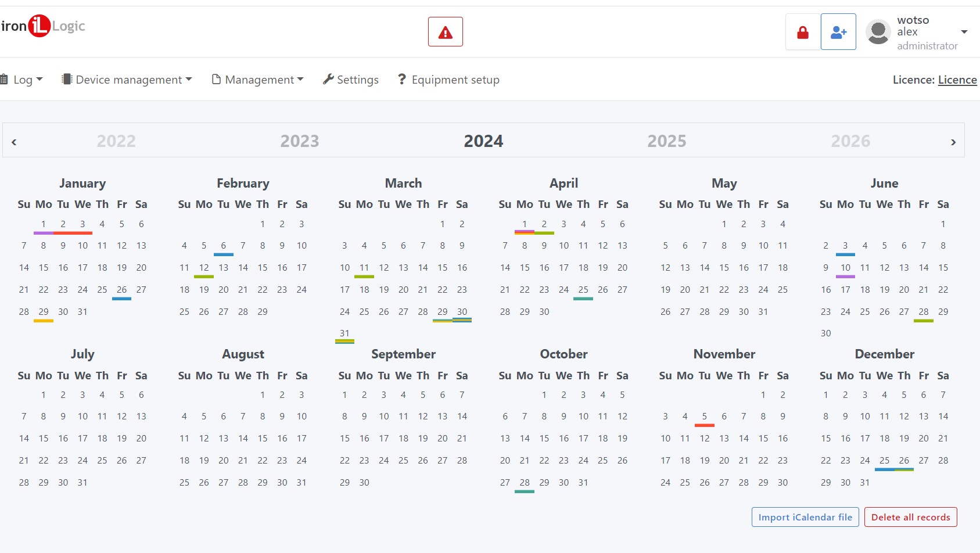Open the user account dropdown caret
Viewport: 980px width, 553px height.
click(x=964, y=32)
